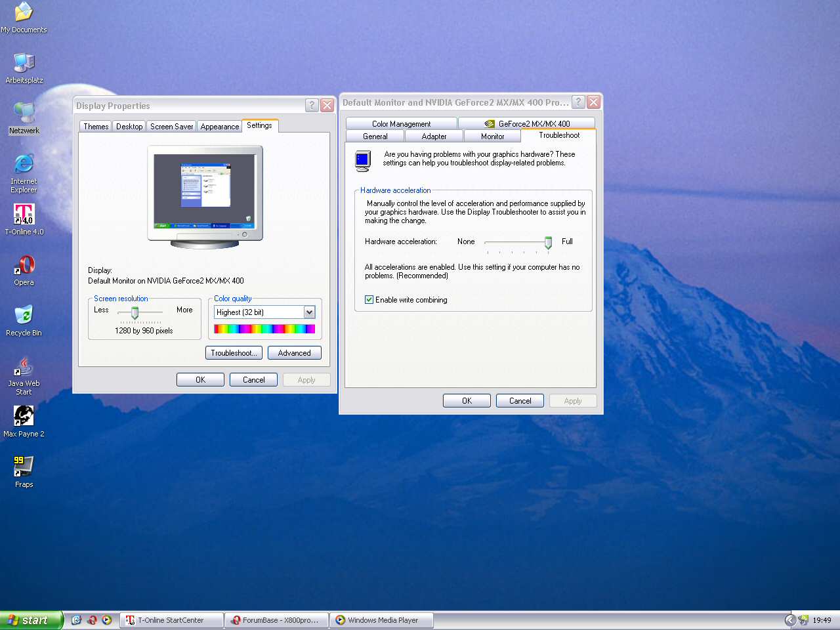Click OK in the NVIDIA properties dialog
The height and width of the screenshot is (630, 840).
click(467, 401)
